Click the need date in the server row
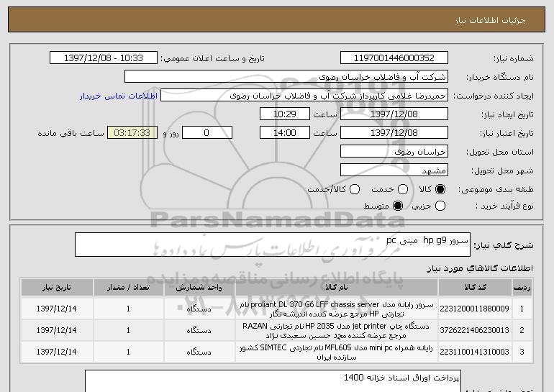The image size is (554, 392). 57,309
